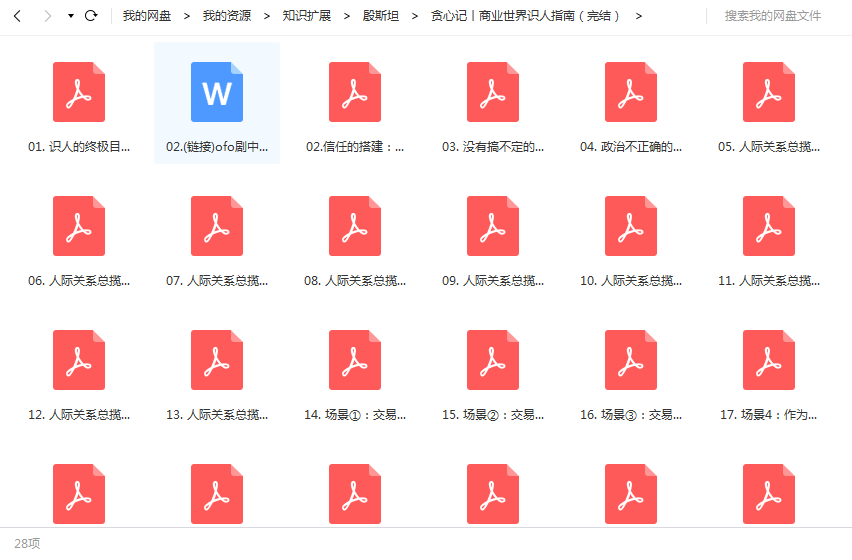Click file name 02.信任的搭建：...
The width and height of the screenshot is (852, 560).
tap(355, 147)
